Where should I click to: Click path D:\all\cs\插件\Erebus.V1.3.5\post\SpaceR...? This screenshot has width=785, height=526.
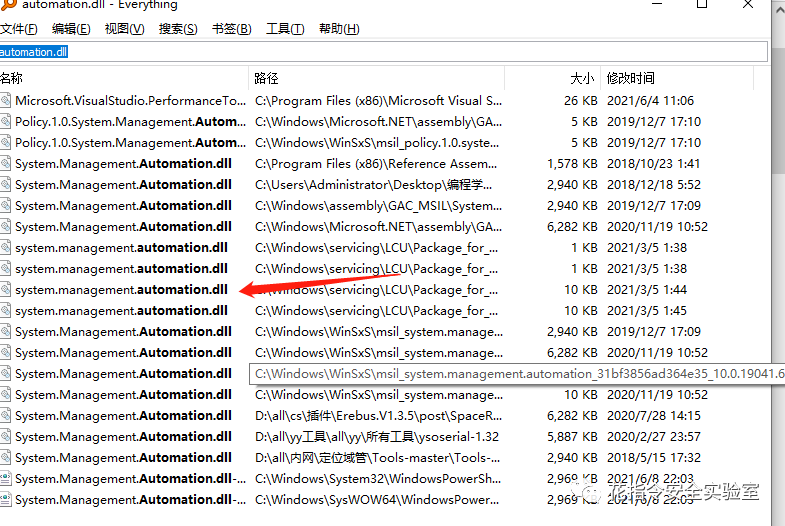[x=378, y=416]
